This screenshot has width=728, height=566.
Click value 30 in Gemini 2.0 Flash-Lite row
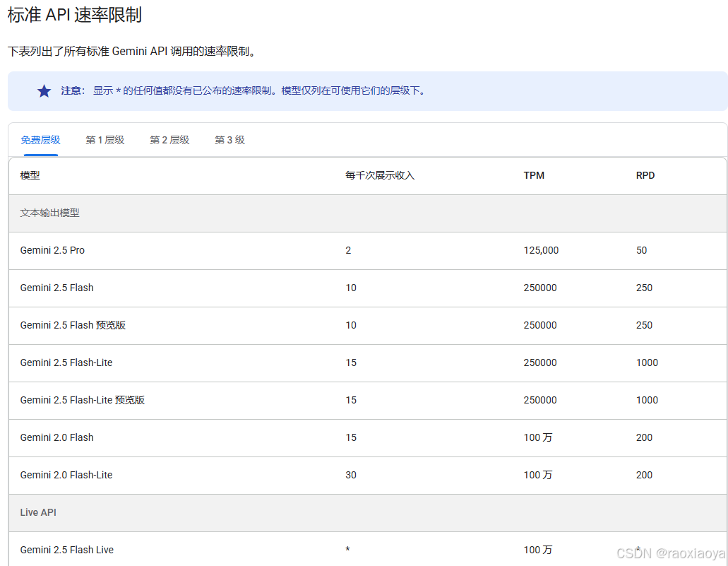pos(351,476)
